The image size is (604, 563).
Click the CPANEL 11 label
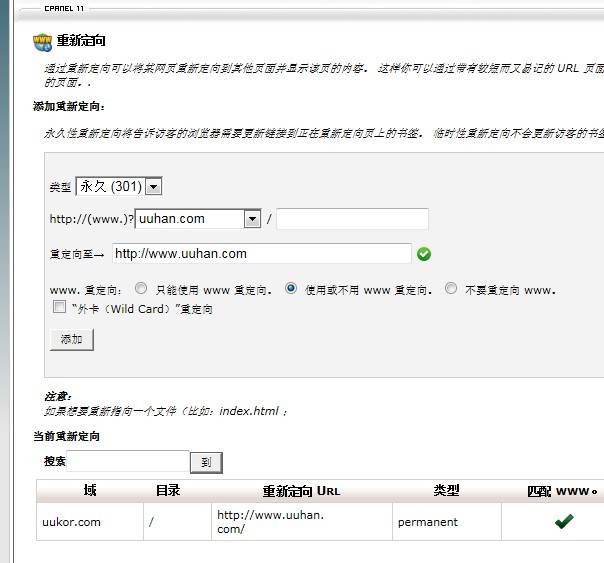point(64,8)
